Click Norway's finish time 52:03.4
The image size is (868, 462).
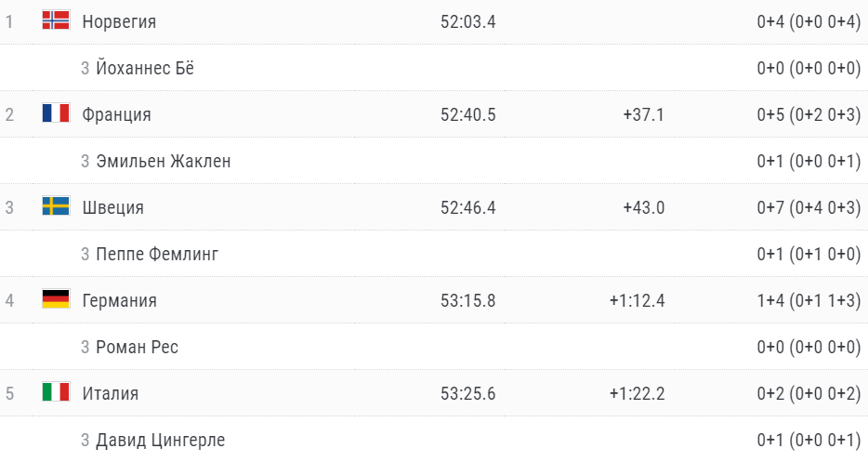tap(467, 21)
